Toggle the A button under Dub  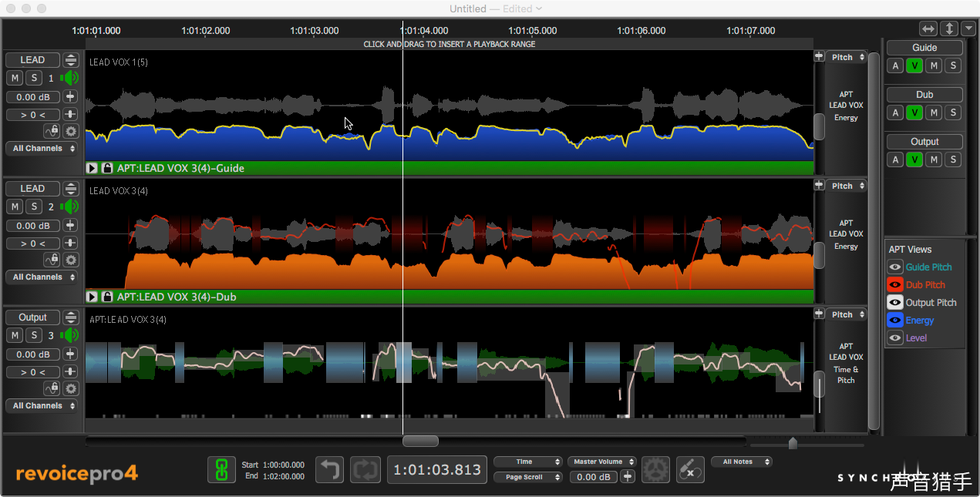pos(895,113)
